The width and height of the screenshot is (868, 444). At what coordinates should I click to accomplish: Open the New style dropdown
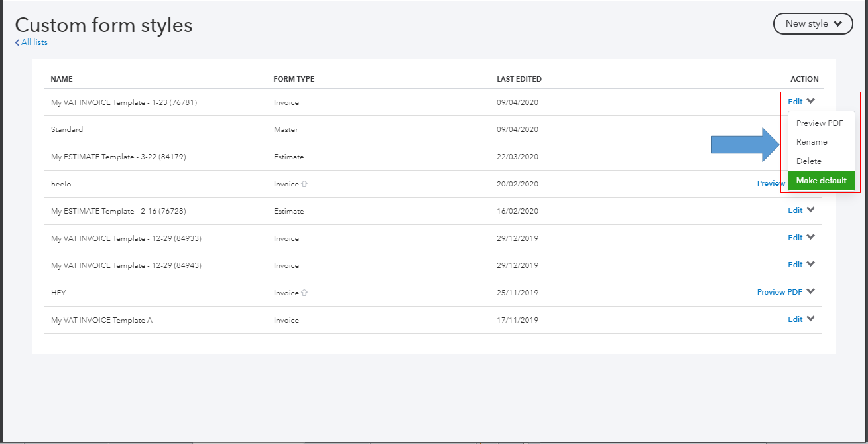point(813,23)
